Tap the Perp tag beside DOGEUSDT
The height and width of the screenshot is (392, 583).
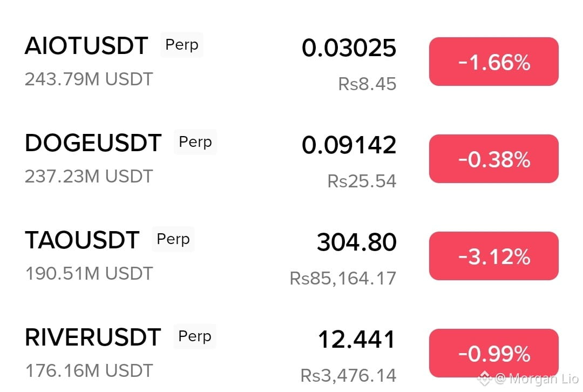(195, 142)
